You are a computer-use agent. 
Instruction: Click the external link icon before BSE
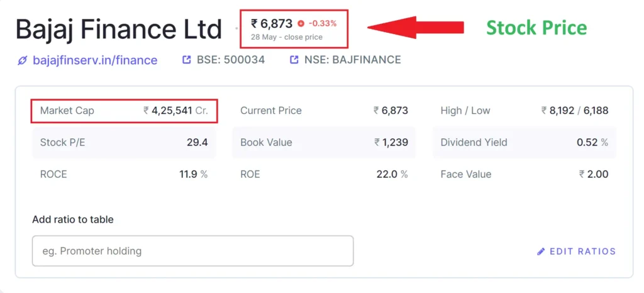(x=186, y=60)
